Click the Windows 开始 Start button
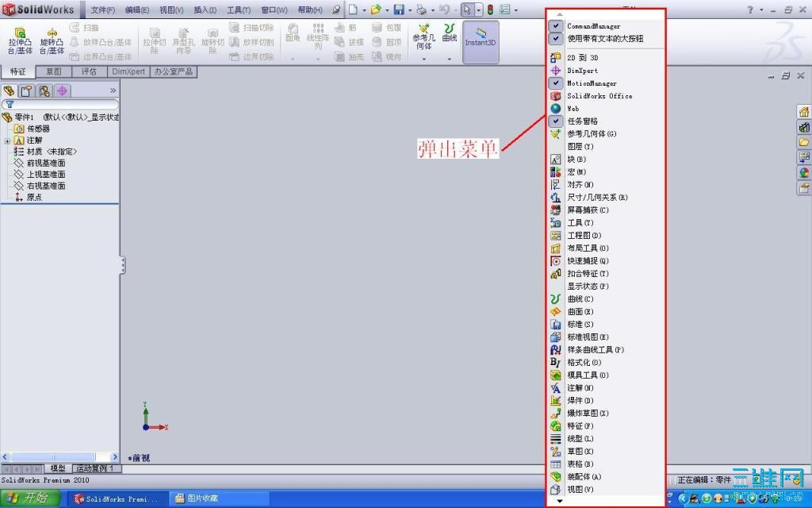Image resolution: width=812 pixels, height=508 pixels. (x=30, y=498)
